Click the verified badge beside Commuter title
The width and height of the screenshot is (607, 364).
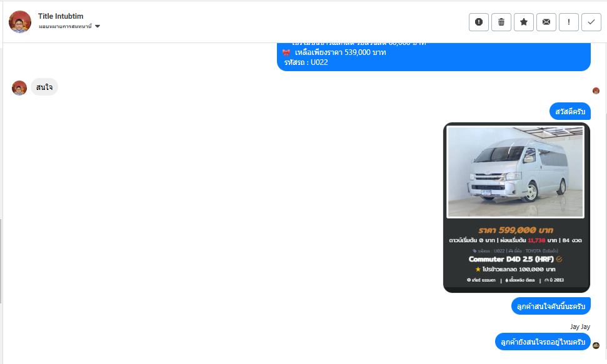click(559, 259)
